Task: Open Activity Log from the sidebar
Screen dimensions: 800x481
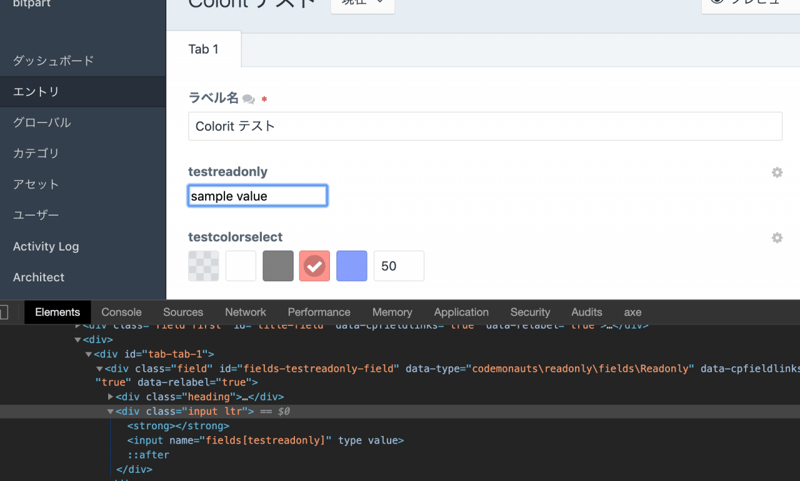Action: pyautogui.click(x=46, y=247)
